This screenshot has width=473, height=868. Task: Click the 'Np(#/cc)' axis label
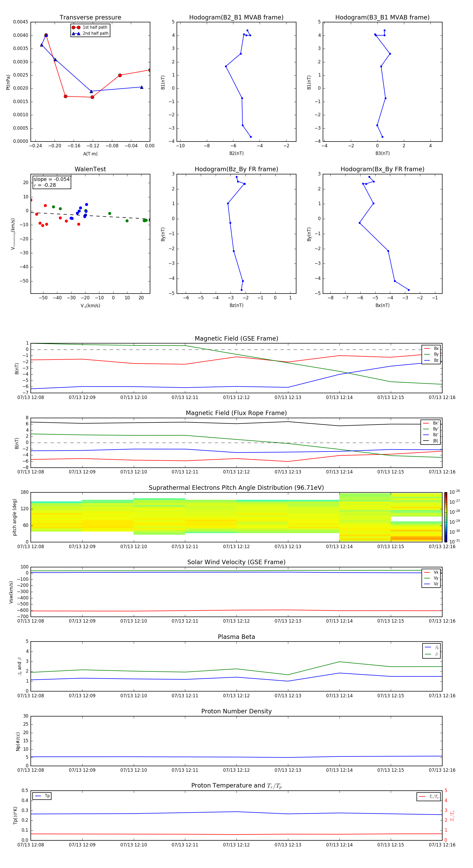[x=18, y=741]
